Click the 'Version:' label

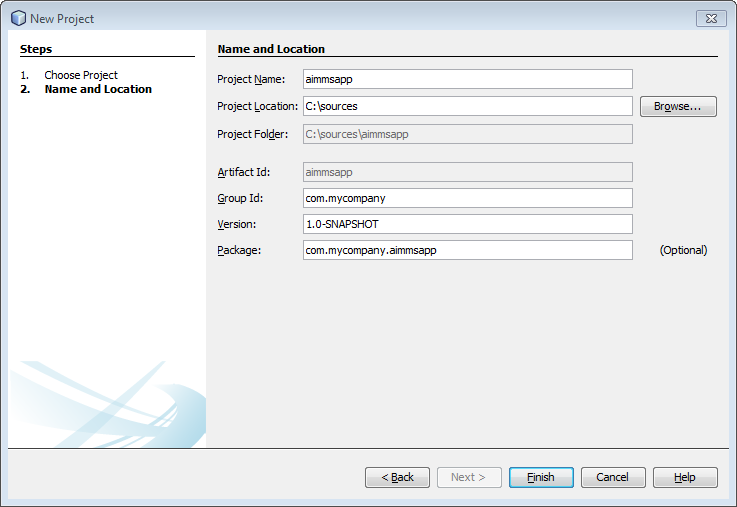pos(236,225)
